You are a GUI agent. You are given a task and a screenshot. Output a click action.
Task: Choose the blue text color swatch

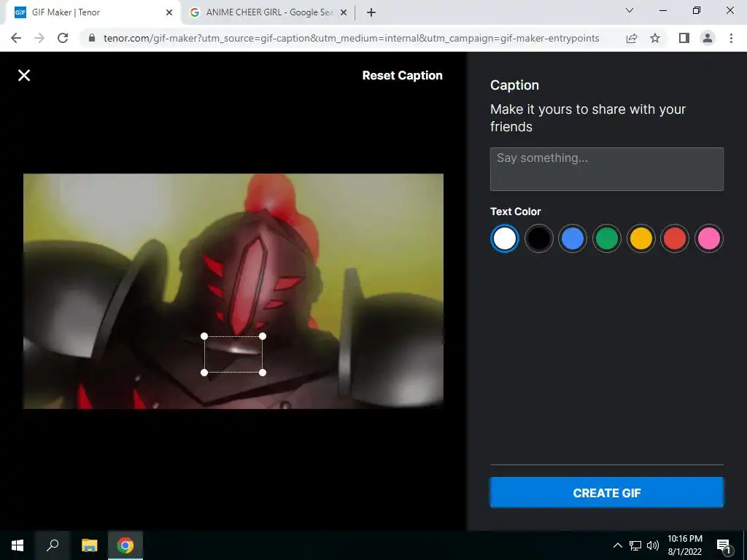click(573, 238)
